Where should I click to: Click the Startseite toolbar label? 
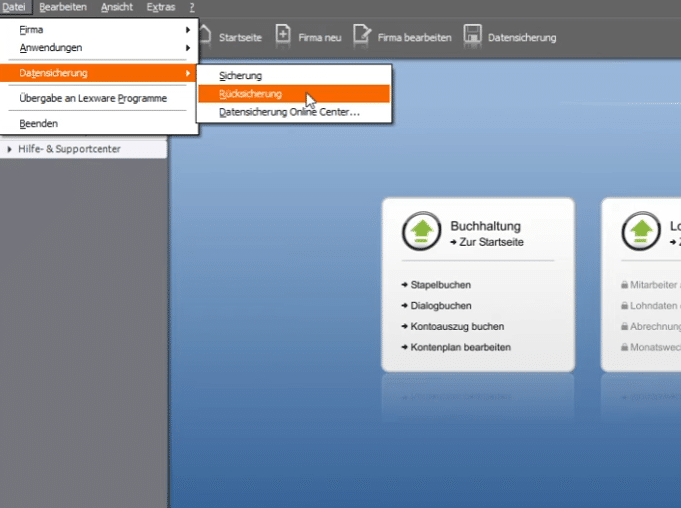point(240,38)
